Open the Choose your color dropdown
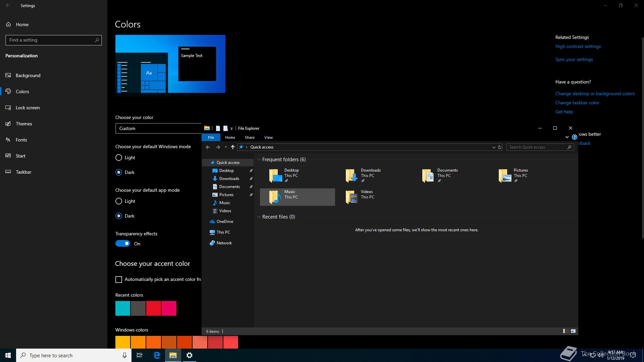This screenshot has width=644, height=362. coord(158,128)
